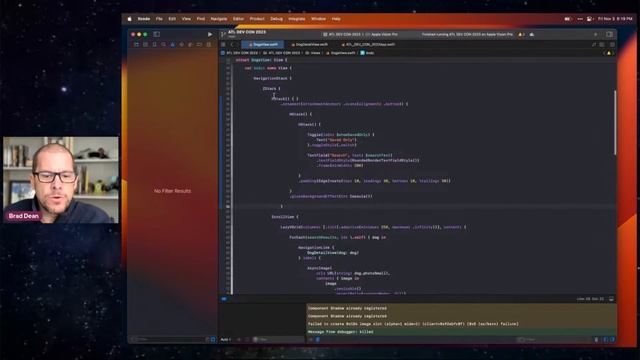Click the Run play button
Viewport: 640px width, 360px height.
click(210, 34)
